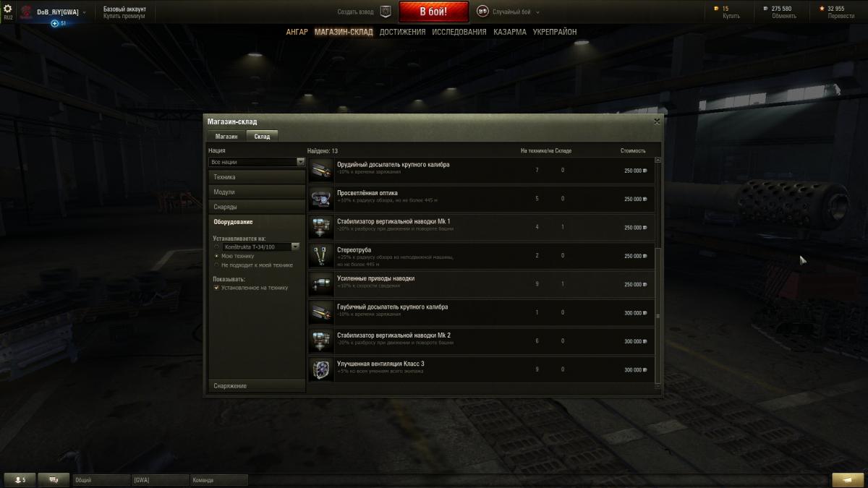Click the equipment list scrollbar
The height and width of the screenshot is (488, 868).
click(658, 271)
